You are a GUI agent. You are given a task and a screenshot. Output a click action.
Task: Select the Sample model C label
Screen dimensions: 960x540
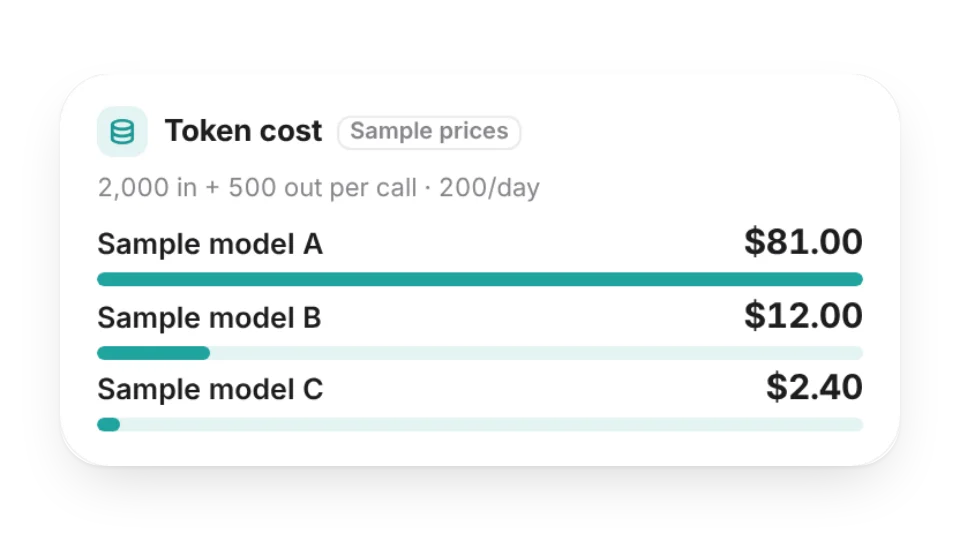point(210,389)
